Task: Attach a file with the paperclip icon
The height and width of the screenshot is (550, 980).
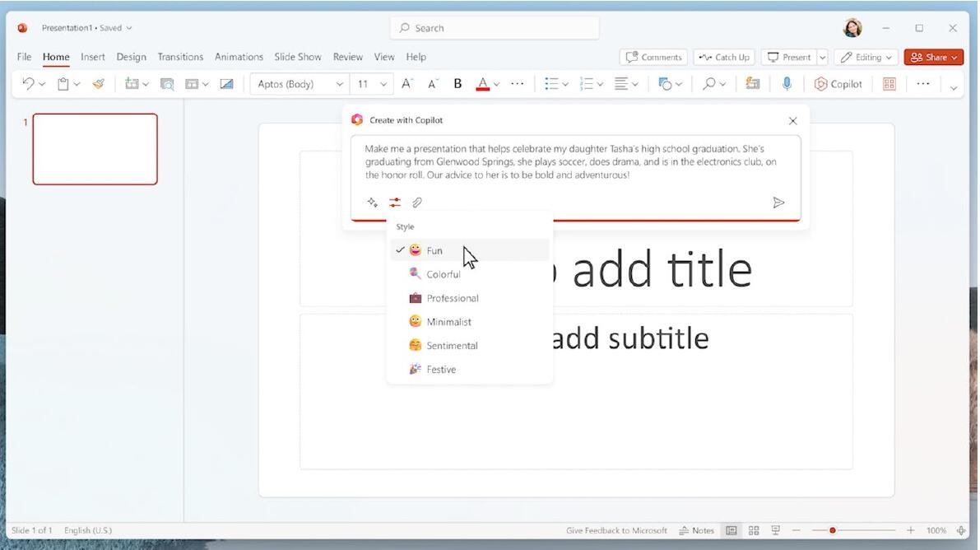Action: [417, 202]
